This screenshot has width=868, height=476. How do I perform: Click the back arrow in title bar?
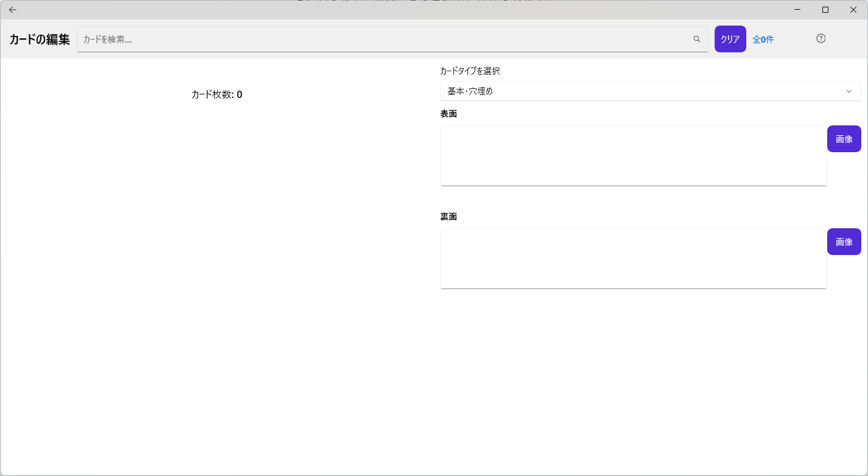click(13, 10)
